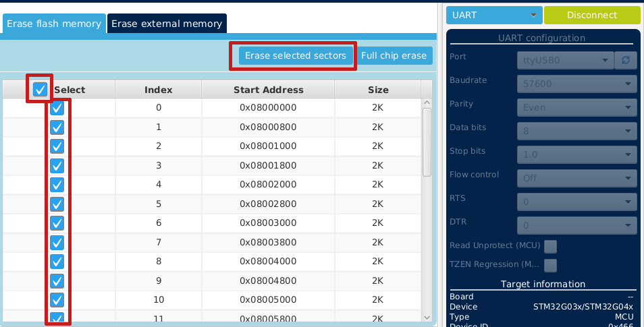Open the UART interface dropdown
The image size is (644, 327).
click(x=494, y=15)
